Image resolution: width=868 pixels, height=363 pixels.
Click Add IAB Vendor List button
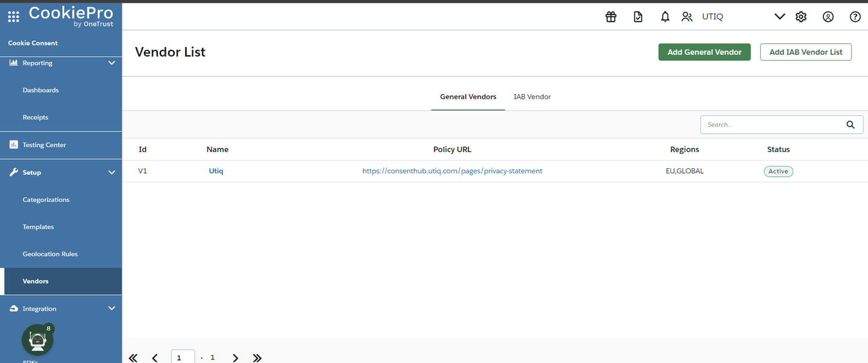click(x=805, y=52)
